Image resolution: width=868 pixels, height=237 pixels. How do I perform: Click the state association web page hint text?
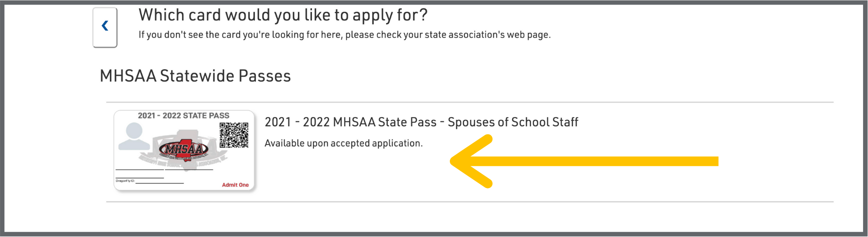[344, 35]
